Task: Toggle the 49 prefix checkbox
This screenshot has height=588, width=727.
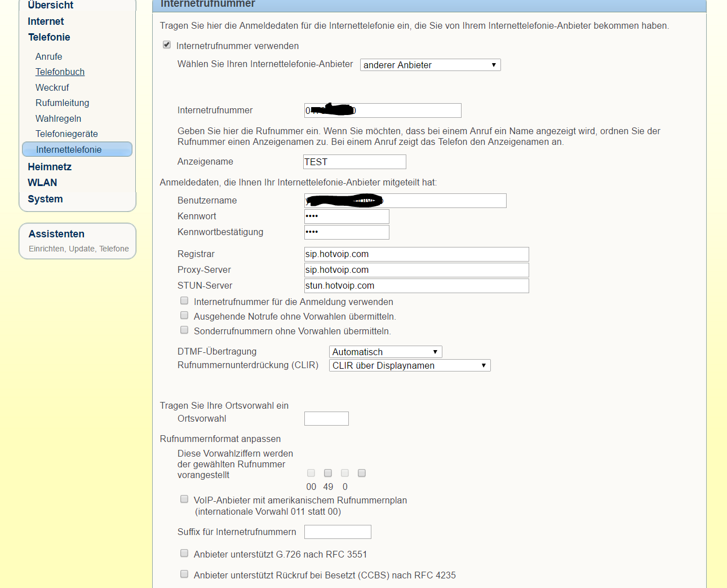Action: point(328,474)
